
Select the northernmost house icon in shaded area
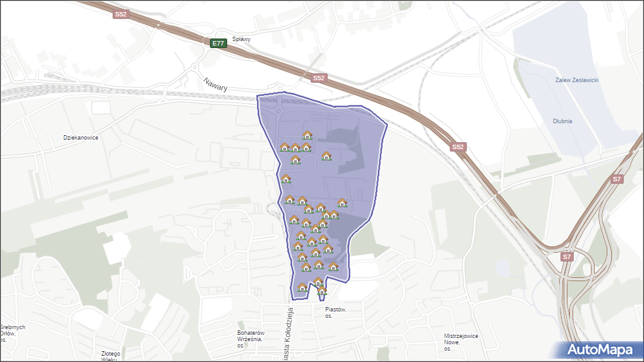click(x=307, y=135)
